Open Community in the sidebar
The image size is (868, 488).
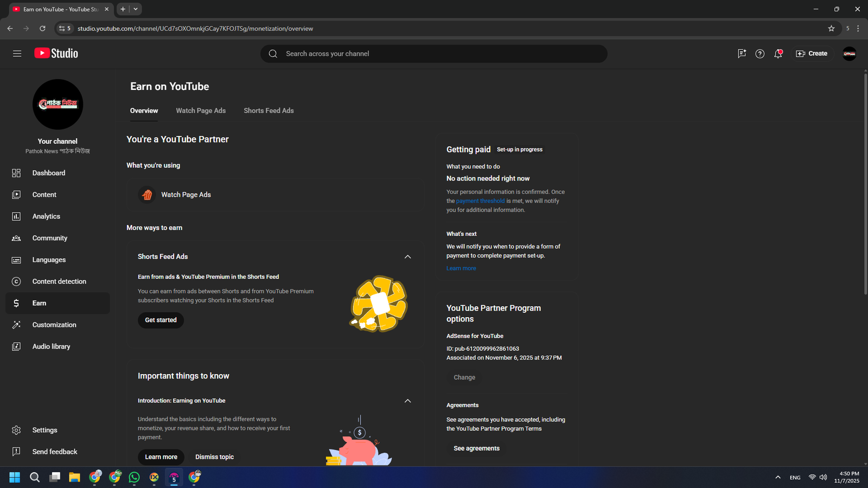(58, 238)
